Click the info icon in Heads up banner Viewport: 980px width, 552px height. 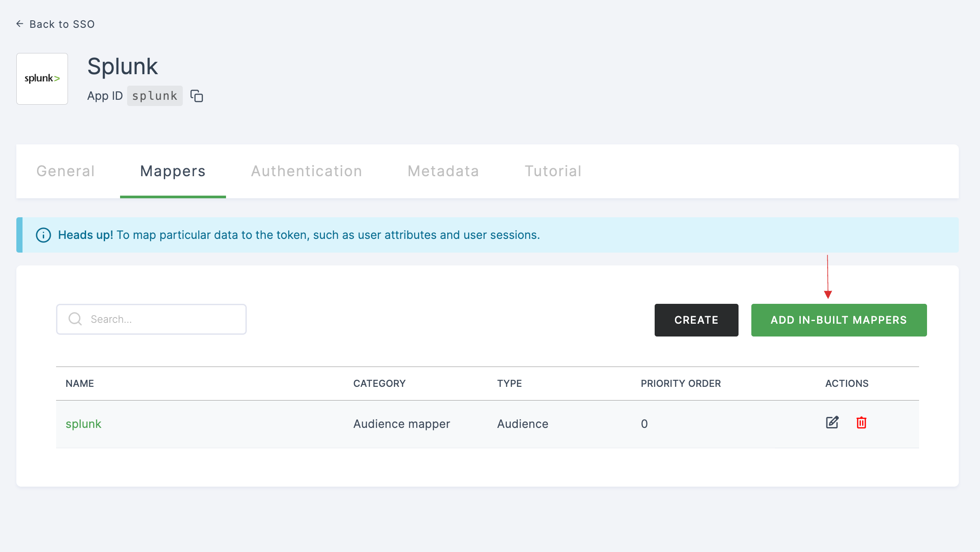[43, 235]
